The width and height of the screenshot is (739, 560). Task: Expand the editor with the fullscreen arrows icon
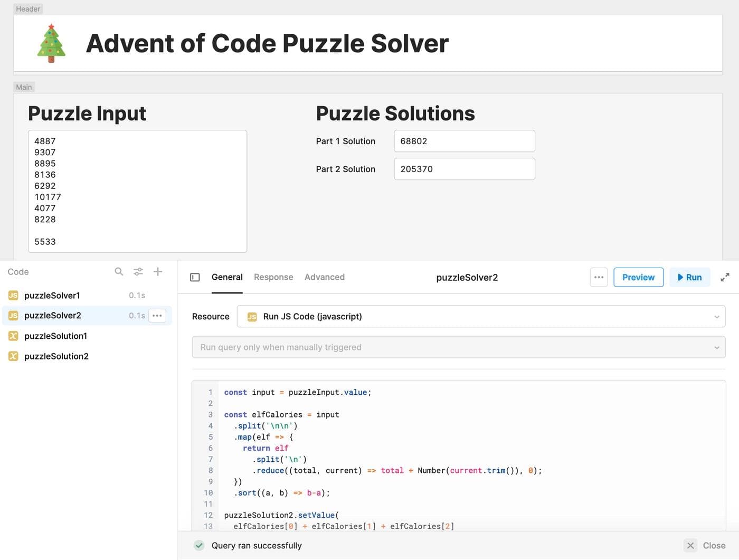pyautogui.click(x=725, y=277)
